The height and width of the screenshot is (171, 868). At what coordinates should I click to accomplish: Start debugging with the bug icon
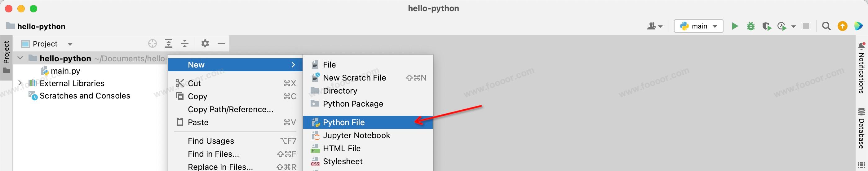pyautogui.click(x=751, y=26)
